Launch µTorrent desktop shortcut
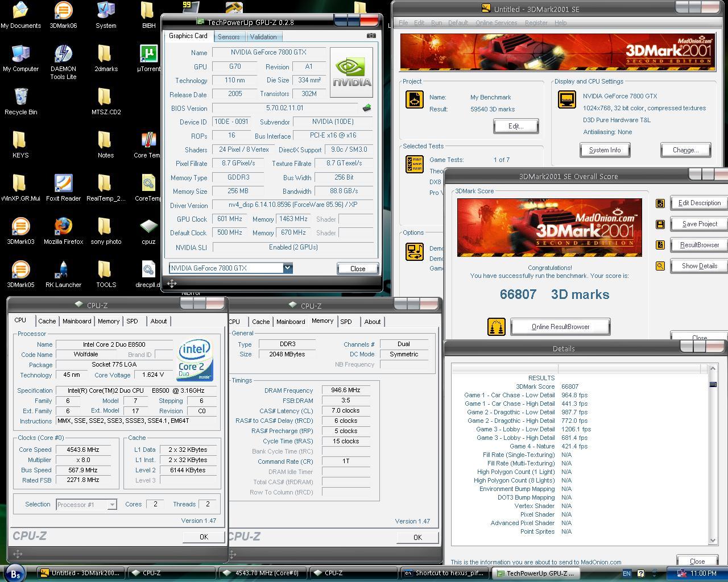This screenshot has width=728, height=582. pos(149,59)
